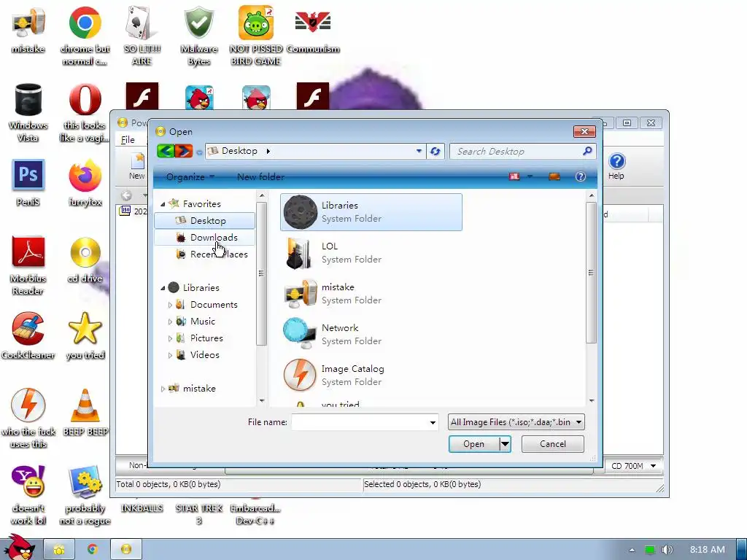
Task: Select Recent Places under Favorites
Action: tap(205, 254)
